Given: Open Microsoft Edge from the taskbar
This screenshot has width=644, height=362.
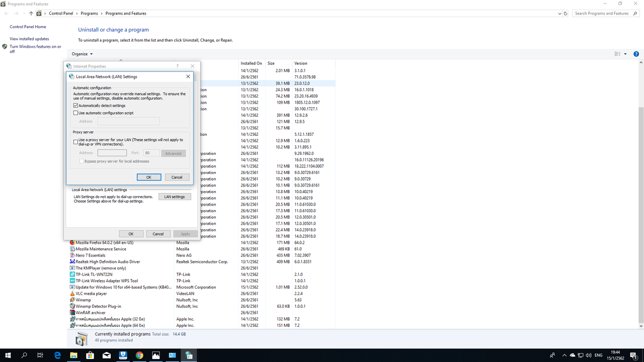Looking at the screenshot, I should (x=57, y=355).
